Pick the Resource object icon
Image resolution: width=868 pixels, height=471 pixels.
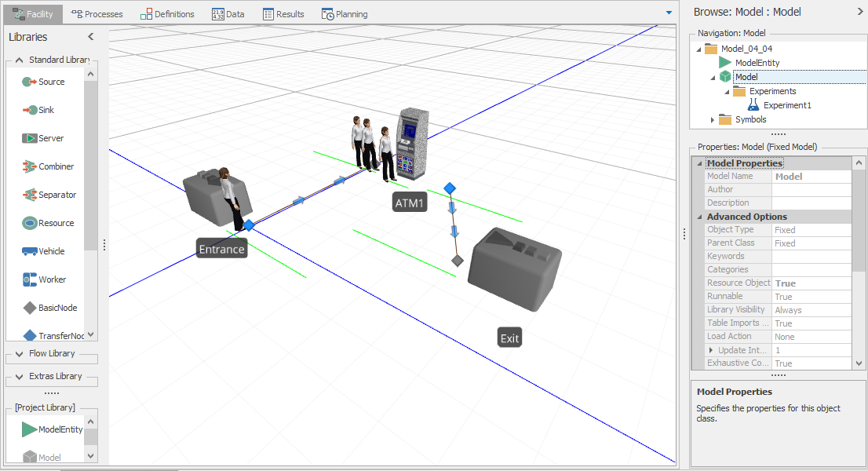pyautogui.click(x=29, y=223)
